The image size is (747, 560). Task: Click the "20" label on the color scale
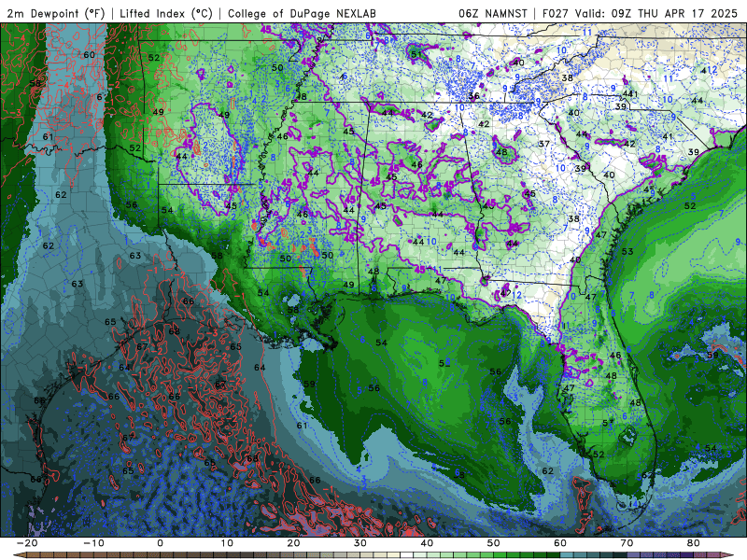(293, 543)
